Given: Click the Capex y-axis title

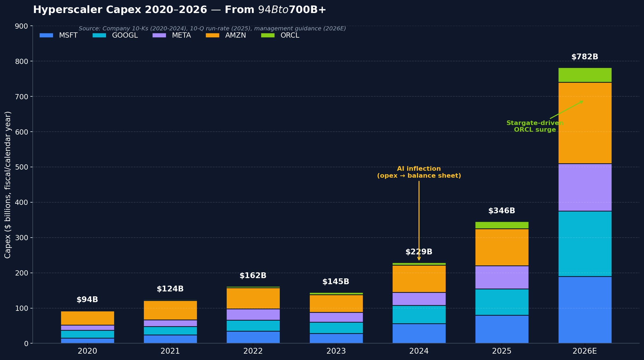Looking at the screenshot, I should pos(8,185).
